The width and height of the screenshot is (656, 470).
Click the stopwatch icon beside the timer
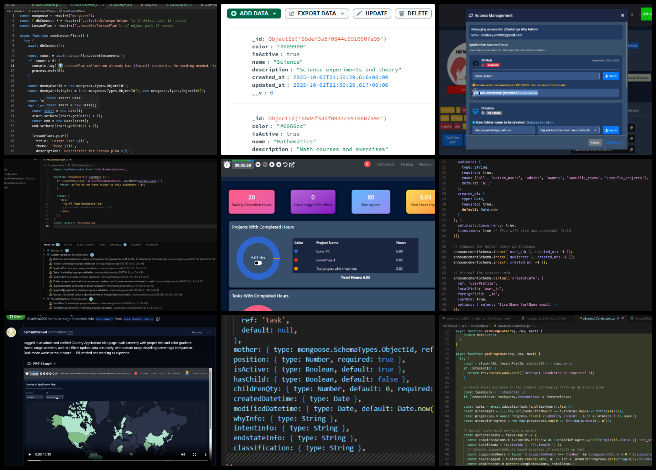pyautogui.click(x=227, y=164)
